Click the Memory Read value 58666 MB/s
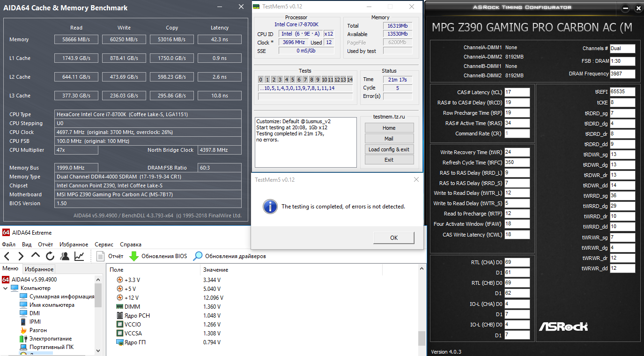This screenshot has width=644, height=356. pos(76,39)
